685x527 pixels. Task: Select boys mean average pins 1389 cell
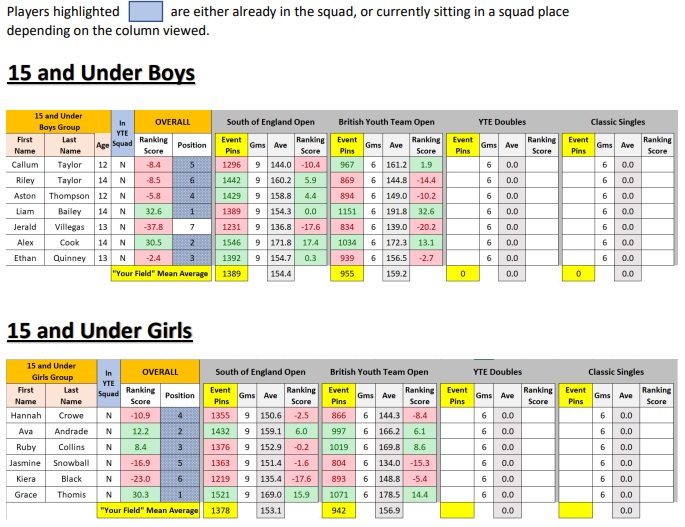(232, 274)
